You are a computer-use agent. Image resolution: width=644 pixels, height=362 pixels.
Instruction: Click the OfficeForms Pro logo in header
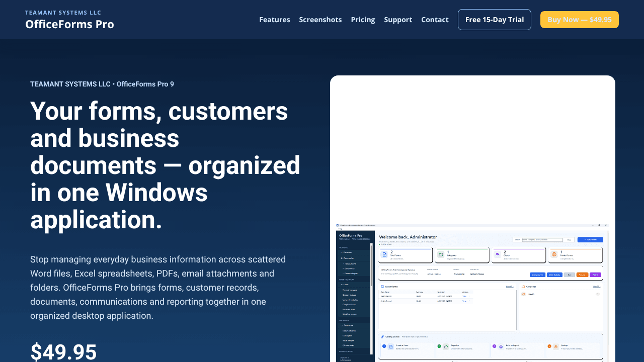[x=69, y=20]
